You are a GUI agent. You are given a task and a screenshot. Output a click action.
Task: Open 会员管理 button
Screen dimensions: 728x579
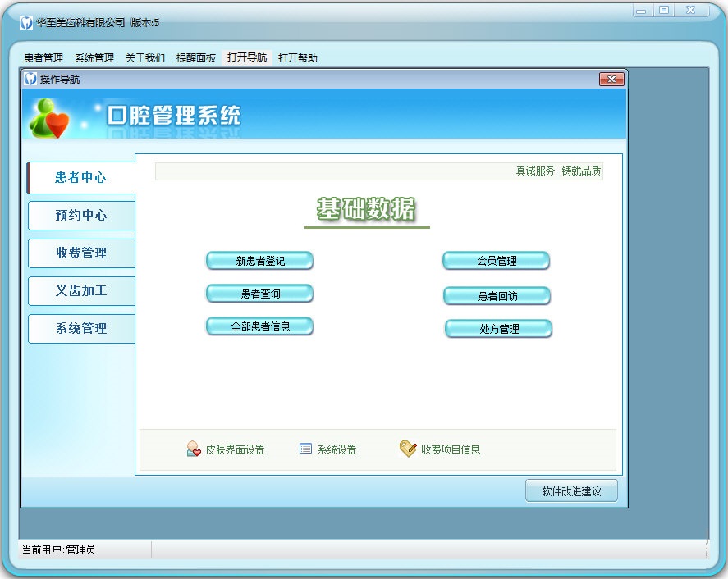(x=497, y=261)
